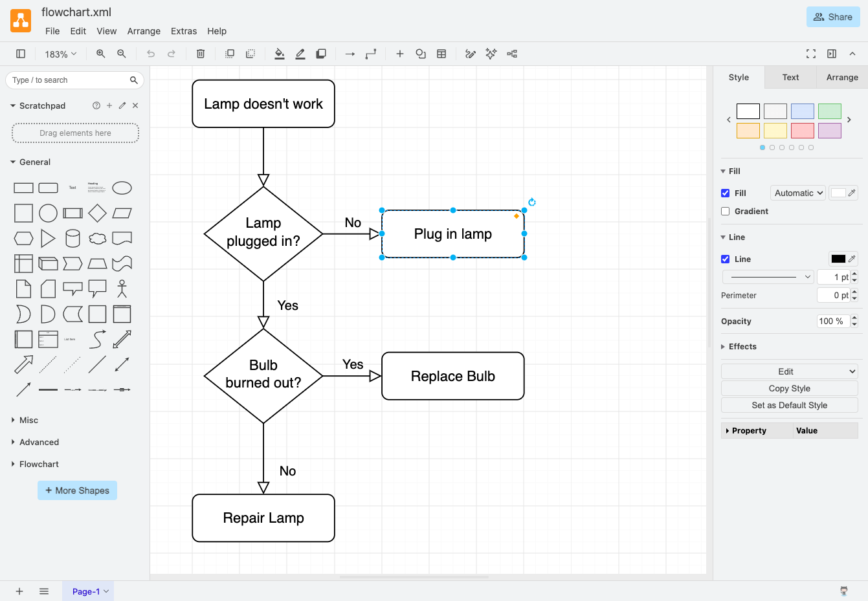868x601 pixels.
Task: Collapse the toolbar with the up chevron
Action: click(x=852, y=54)
